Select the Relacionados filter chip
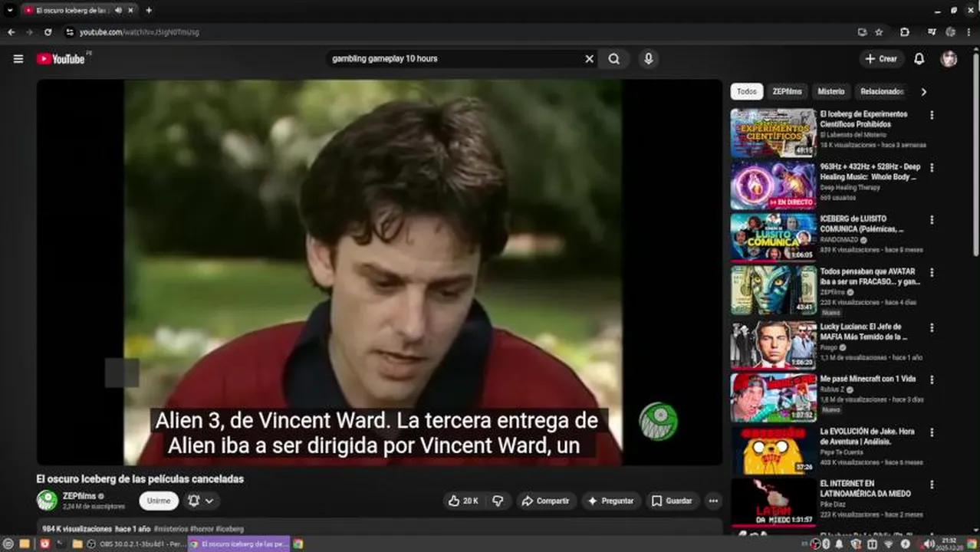Image resolution: width=980 pixels, height=552 pixels. coord(882,91)
